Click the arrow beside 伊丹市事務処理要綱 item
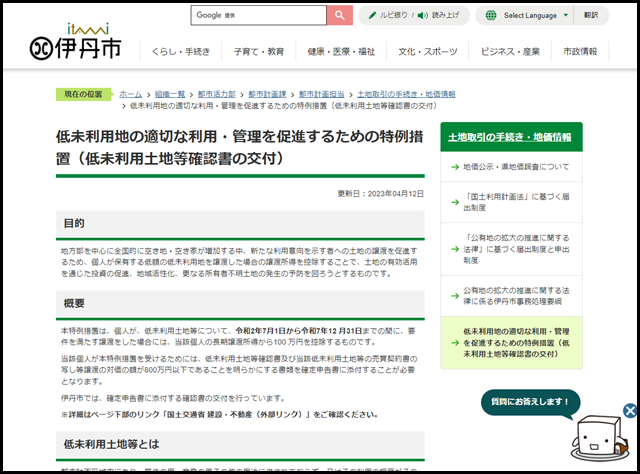This screenshot has height=474, width=640. pos(455,296)
